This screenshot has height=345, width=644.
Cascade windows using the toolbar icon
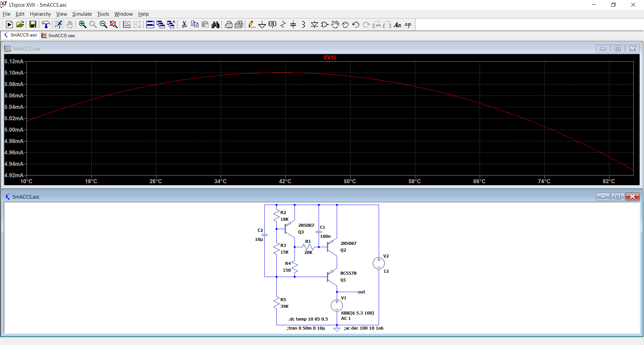coord(161,24)
